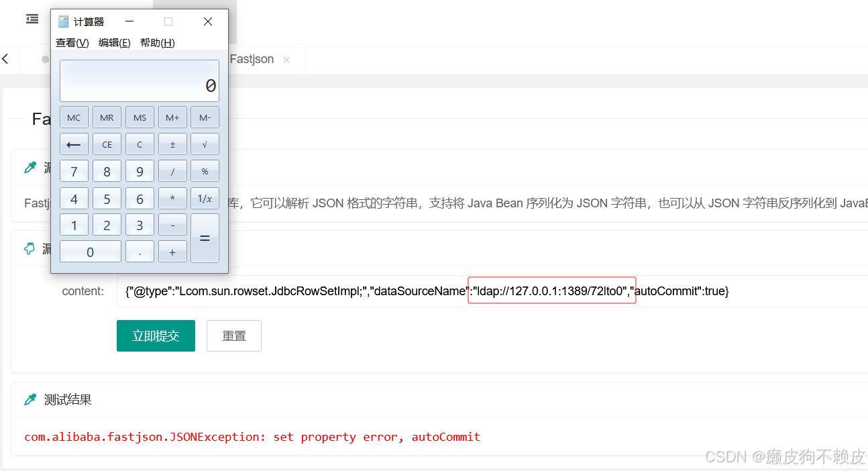Viewport: 868px width, 471px height.
Task: Click the content payload input field
Action: pos(492,291)
